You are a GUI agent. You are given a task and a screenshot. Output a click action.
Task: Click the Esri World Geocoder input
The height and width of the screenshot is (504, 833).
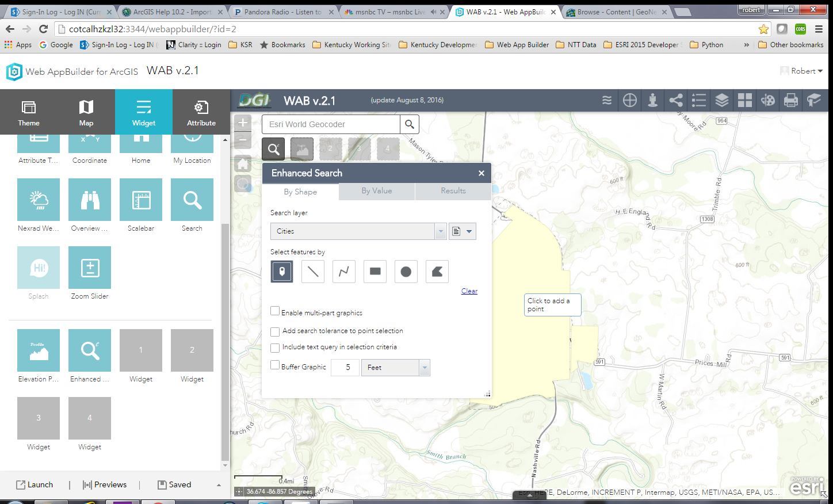pyautogui.click(x=331, y=124)
